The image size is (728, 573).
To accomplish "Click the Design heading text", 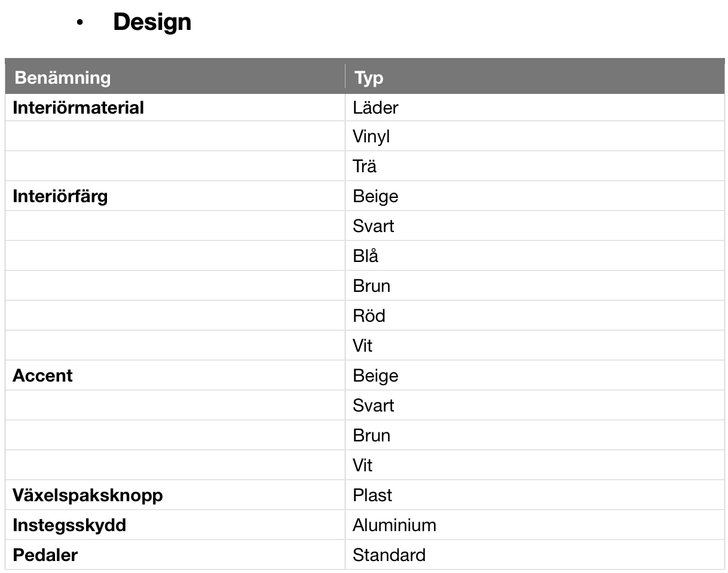I will (x=152, y=23).
